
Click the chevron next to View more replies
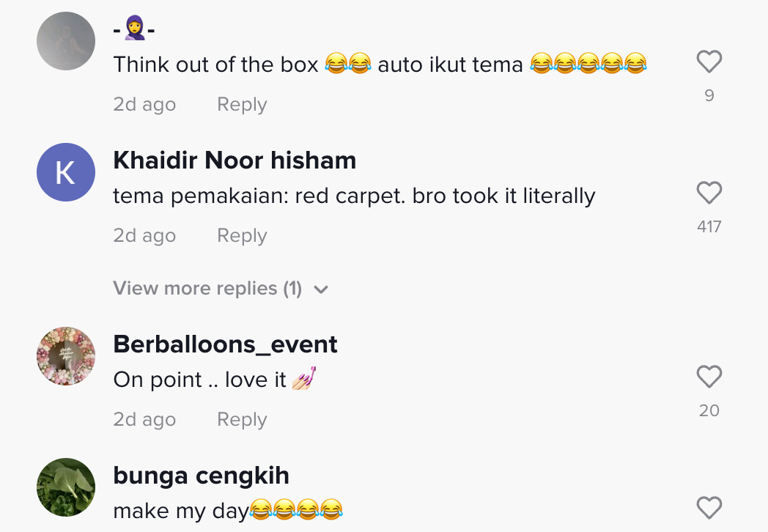[321, 289]
